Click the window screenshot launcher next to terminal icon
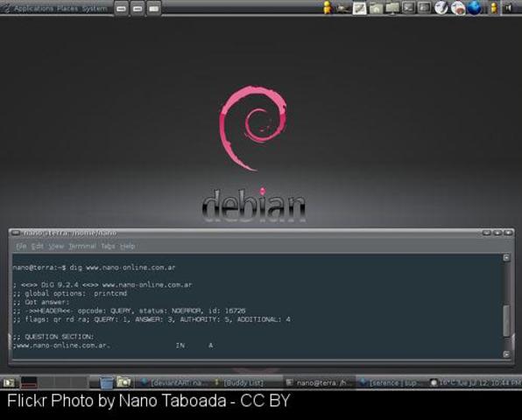The height and width of the screenshot is (420, 522). (425, 8)
